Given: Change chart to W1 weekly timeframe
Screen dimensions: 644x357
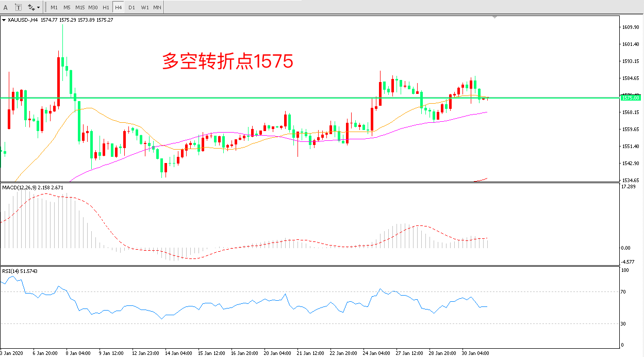Looking at the screenshot, I should pos(145,8).
